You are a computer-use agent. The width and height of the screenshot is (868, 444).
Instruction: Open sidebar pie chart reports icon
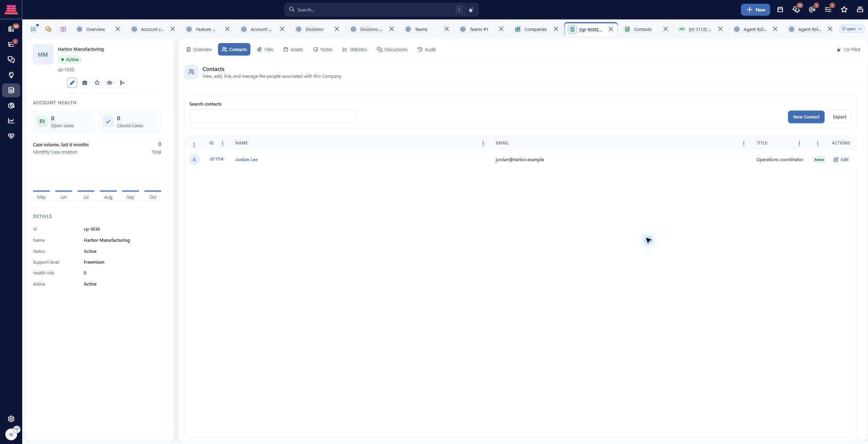click(x=11, y=106)
